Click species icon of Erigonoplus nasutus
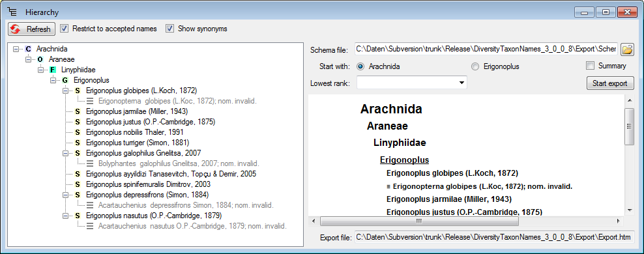This screenshot has width=644, height=254. (x=78, y=216)
